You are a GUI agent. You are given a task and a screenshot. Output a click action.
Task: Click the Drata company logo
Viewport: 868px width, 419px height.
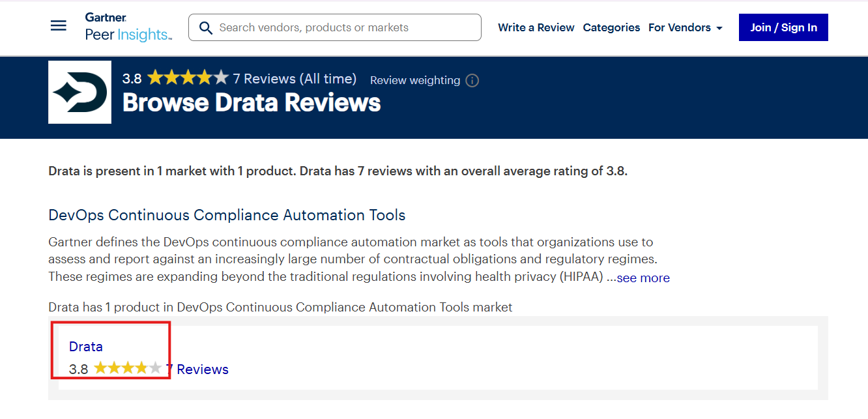[80, 92]
